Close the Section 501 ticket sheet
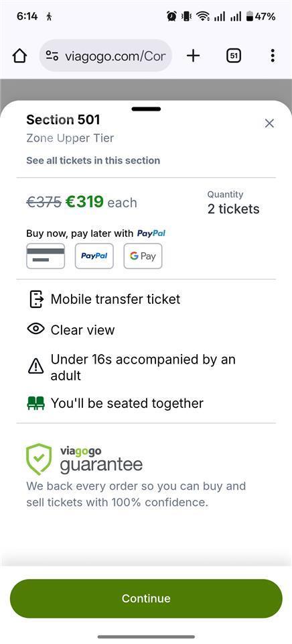This screenshot has height=644, width=292. tap(269, 123)
